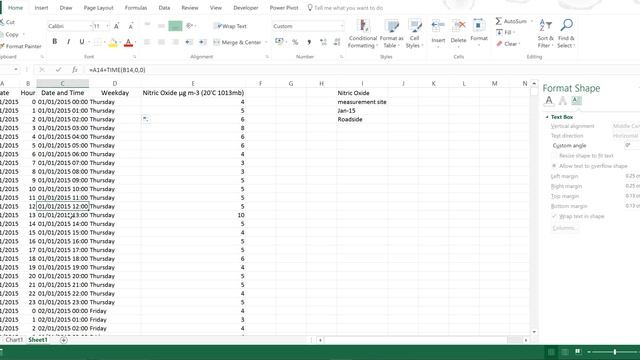
Task: Open the Review tab
Action: click(190, 8)
